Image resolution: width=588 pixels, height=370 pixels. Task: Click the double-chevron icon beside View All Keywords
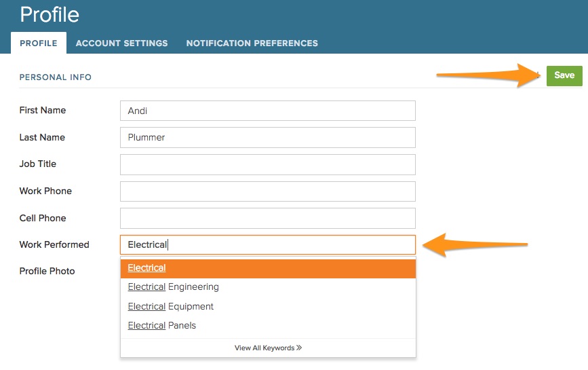[299, 348]
